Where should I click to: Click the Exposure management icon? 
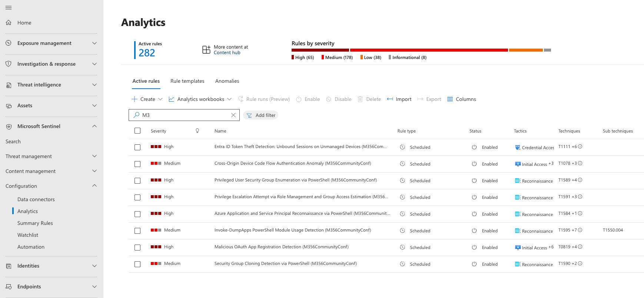(x=9, y=43)
